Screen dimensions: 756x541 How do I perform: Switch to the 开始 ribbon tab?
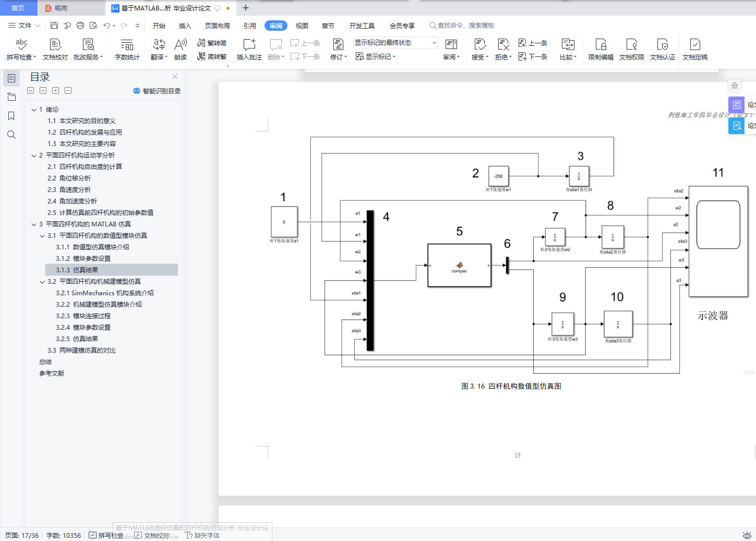159,26
